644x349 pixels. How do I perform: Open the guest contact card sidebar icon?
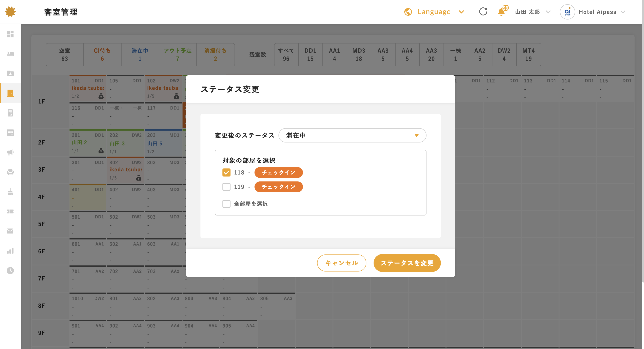10,73
